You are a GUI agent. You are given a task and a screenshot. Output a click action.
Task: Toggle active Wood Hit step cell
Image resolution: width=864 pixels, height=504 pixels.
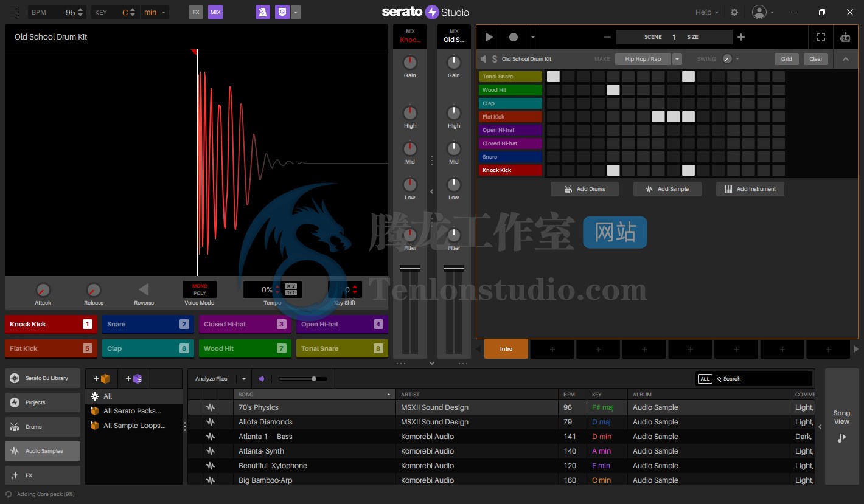pos(613,90)
